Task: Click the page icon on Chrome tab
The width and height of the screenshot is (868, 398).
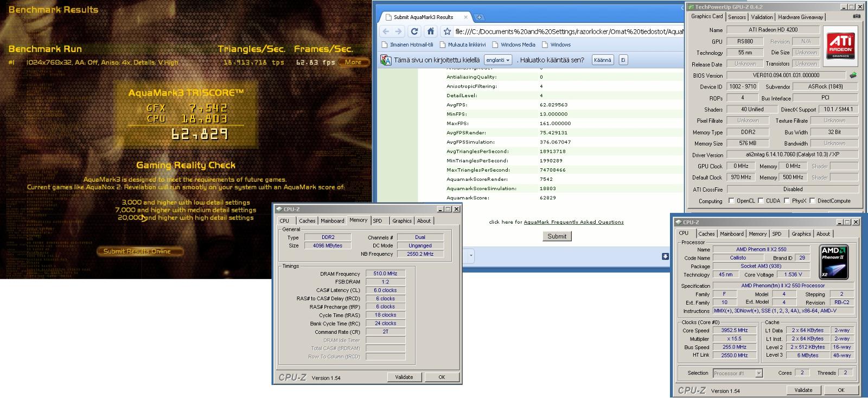Action: pos(388,17)
